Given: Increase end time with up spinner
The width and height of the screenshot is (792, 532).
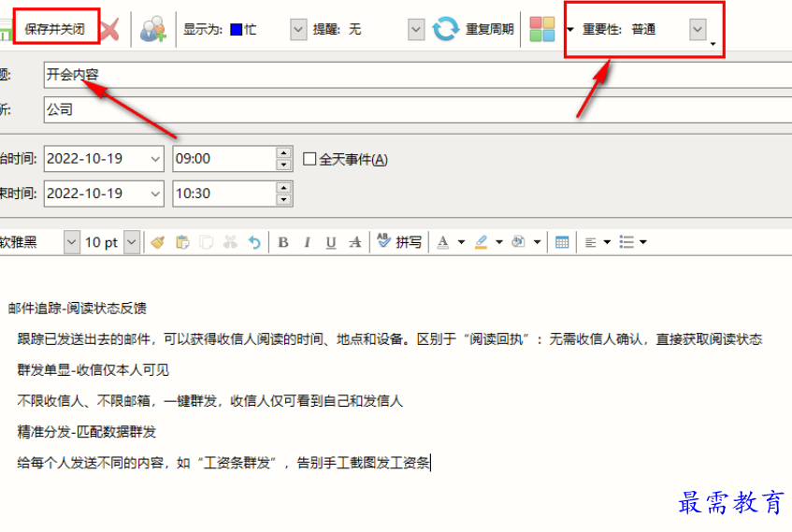Looking at the screenshot, I should [284, 187].
